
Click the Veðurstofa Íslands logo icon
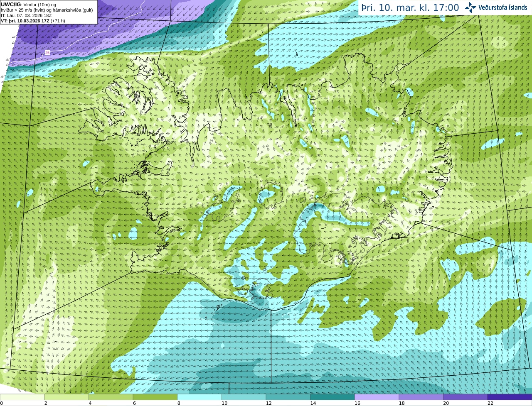470,7
